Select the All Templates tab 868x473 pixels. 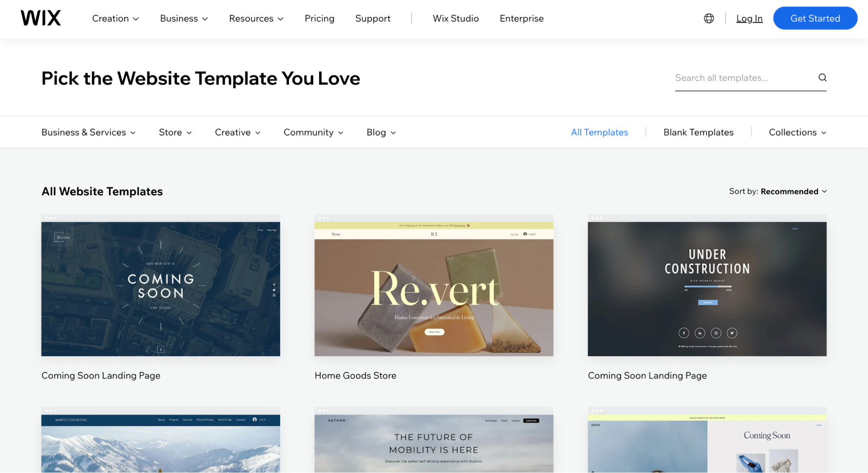tap(600, 131)
